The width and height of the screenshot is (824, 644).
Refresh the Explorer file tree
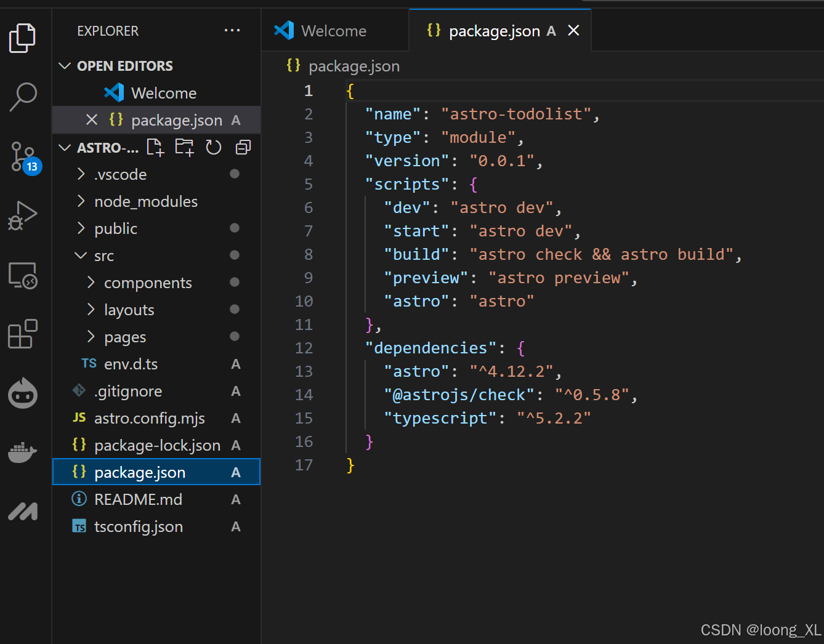(x=214, y=147)
